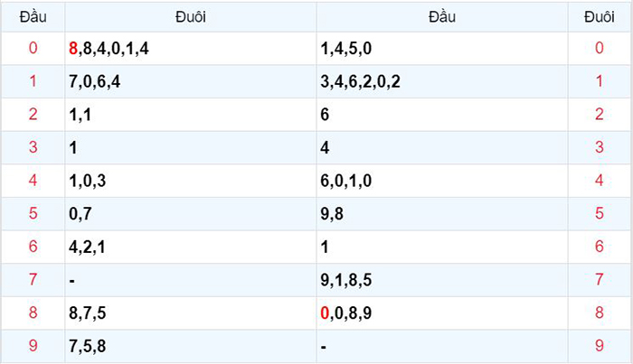Click the rightmost Đuôi column header

tap(600, 17)
